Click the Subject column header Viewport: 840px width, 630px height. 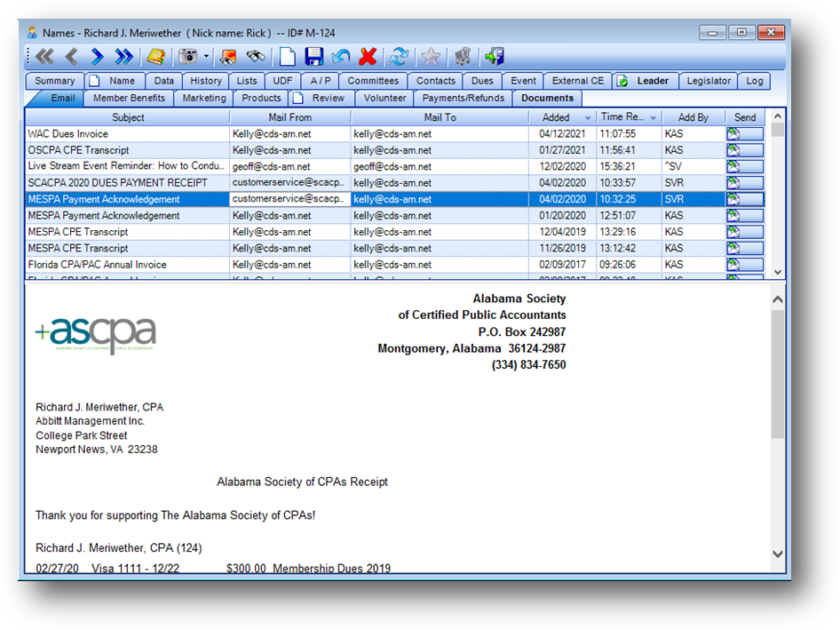[x=128, y=117]
